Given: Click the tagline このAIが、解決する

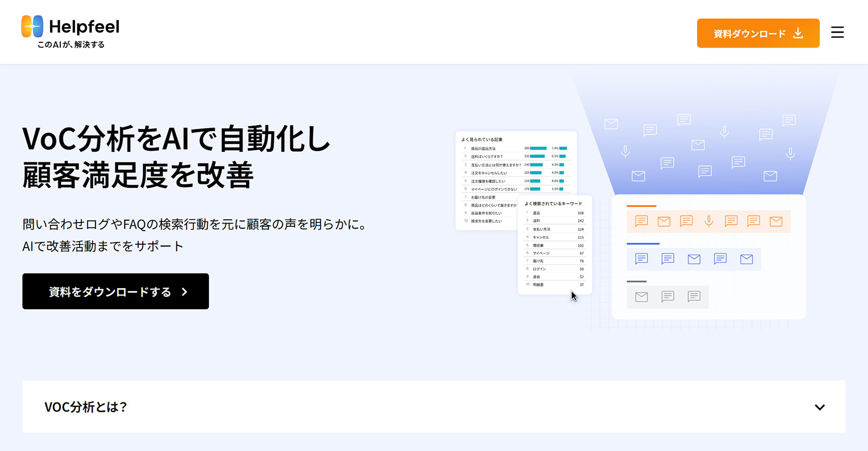Looking at the screenshot, I should (x=71, y=45).
